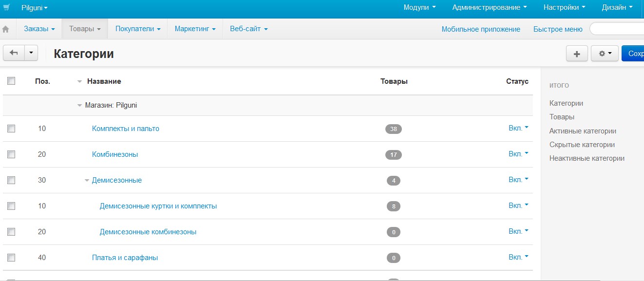Collapse the Магазин: Pilguni group
Image resolution: width=644 pixels, height=281 pixels.
[x=79, y=105]
